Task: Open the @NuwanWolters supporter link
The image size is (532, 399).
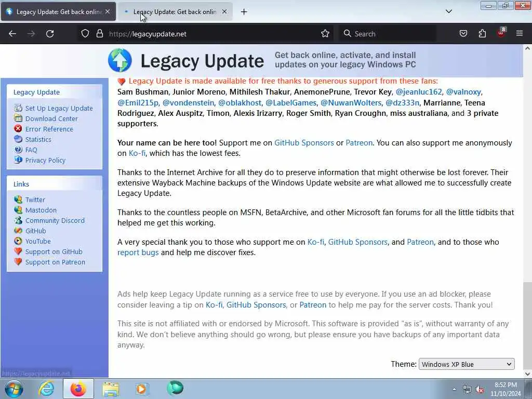Action: pos(351,102)
